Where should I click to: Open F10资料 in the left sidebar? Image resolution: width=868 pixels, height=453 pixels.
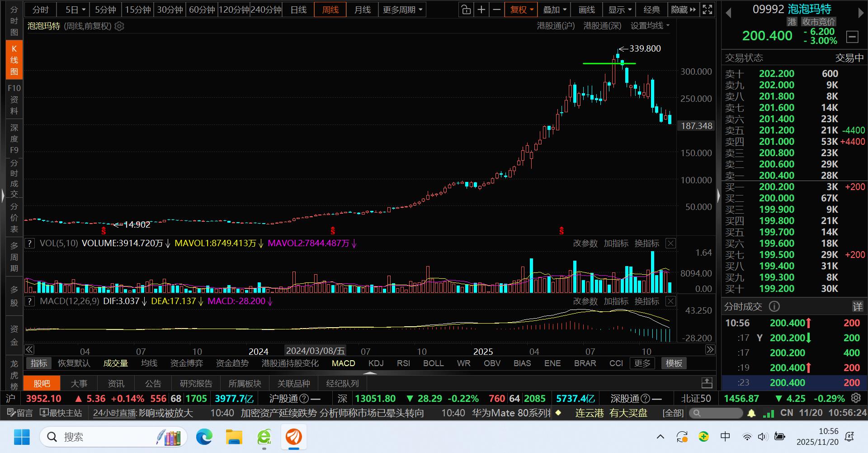pyautogui.click(x=14, y=99)
